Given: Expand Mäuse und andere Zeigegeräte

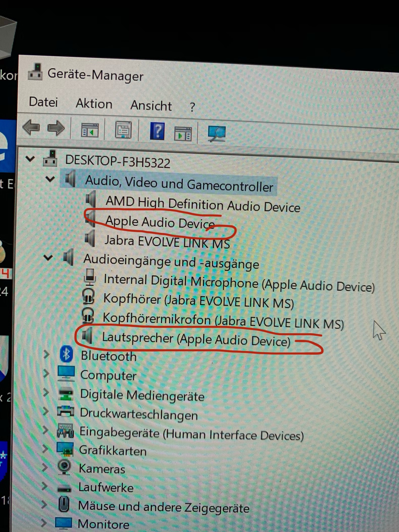Looking at the screenshot, I should click(x=44, y=505).
